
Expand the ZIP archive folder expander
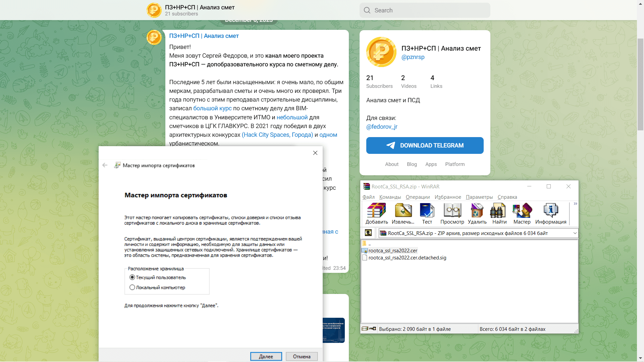(574, 233)
